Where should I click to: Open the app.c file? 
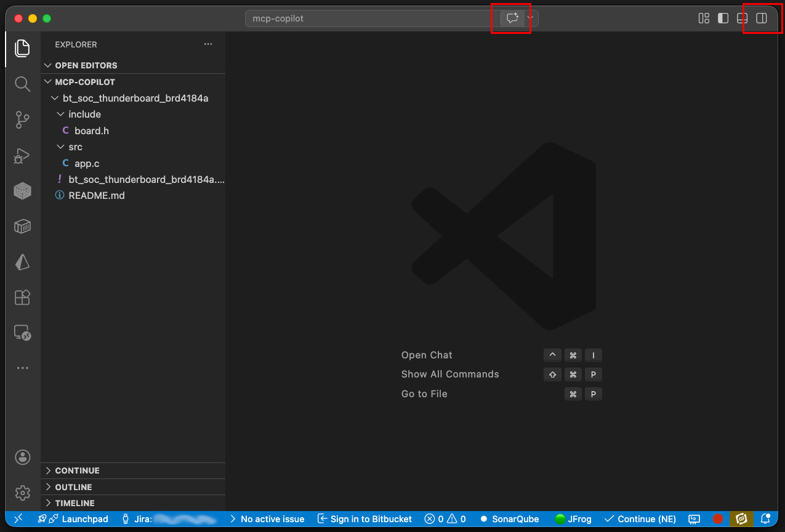click(x=133, y=163)
